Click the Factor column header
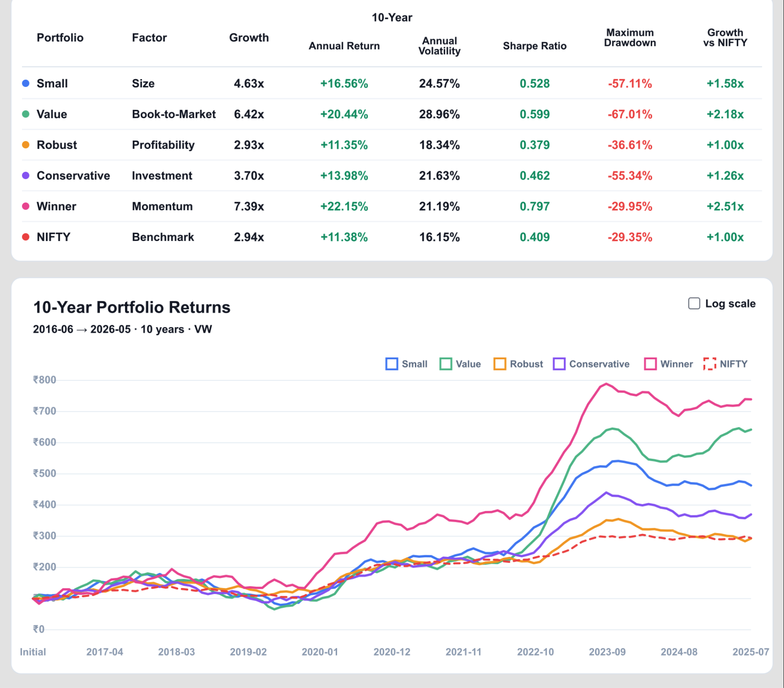The image size is (784, 688). tap(149, 38)
